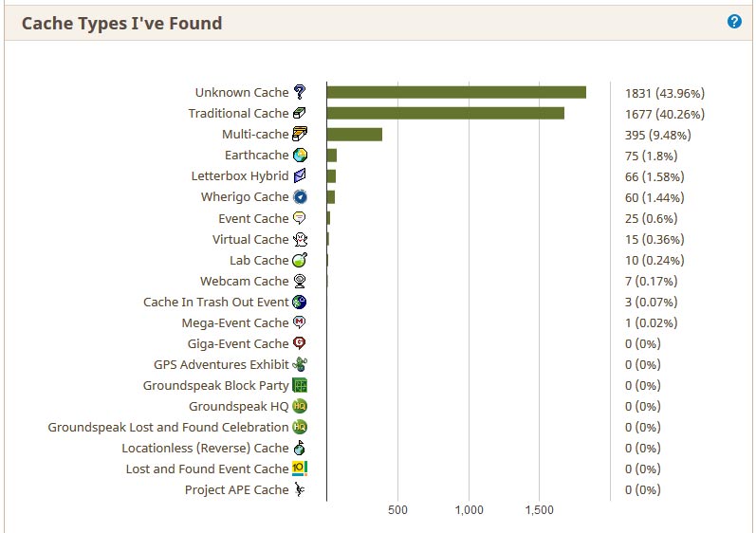
Task: Click the Letterbox Hybrid envelope icon
Action: pos(300,175)
